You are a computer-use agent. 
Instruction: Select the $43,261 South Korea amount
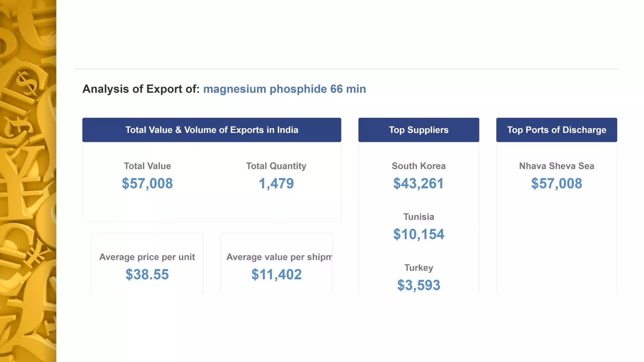pos(419,184)
